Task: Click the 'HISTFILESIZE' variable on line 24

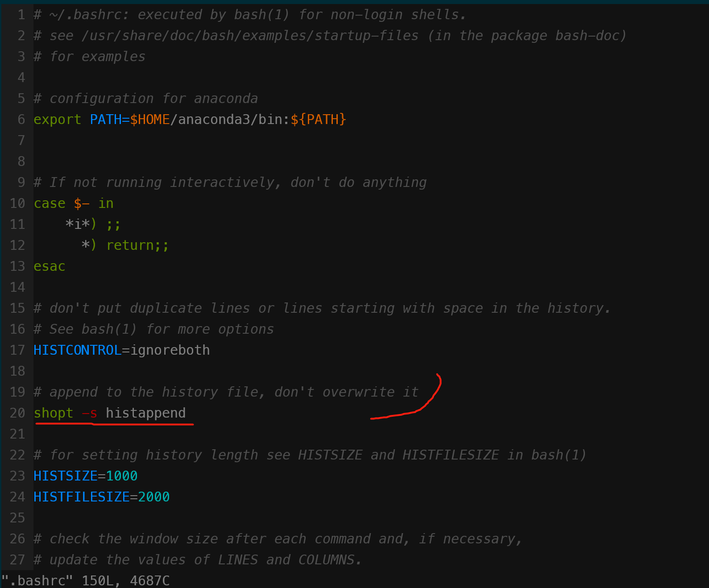Action: point(82,497)
